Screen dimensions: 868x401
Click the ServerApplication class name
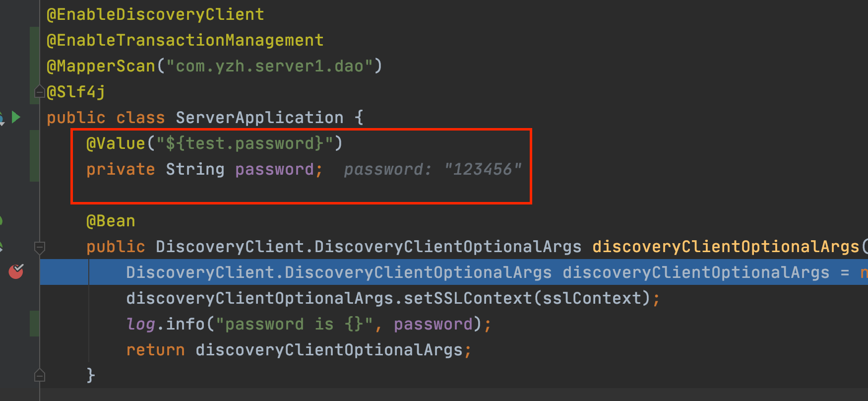(x=259, y=118)
